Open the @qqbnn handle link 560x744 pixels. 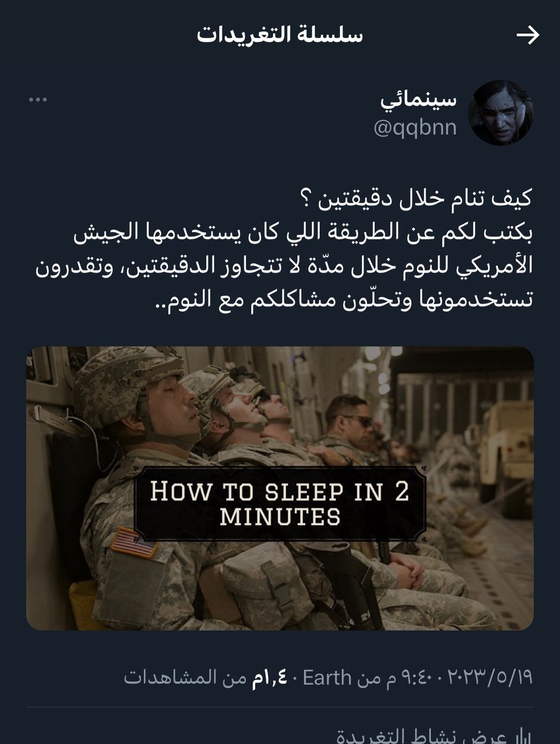(414, 128)
